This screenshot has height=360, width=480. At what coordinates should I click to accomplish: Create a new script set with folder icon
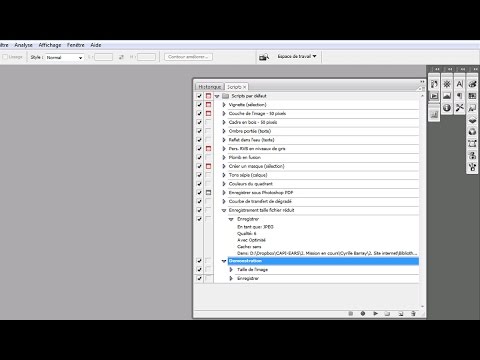tap(387, 313)
